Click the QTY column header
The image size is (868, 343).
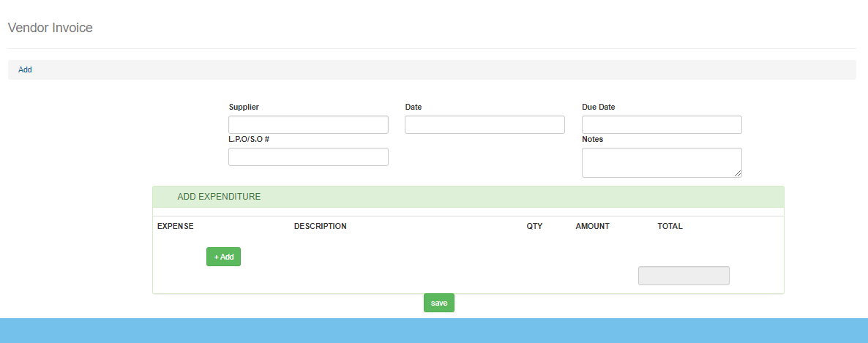(x=534, y=227)
